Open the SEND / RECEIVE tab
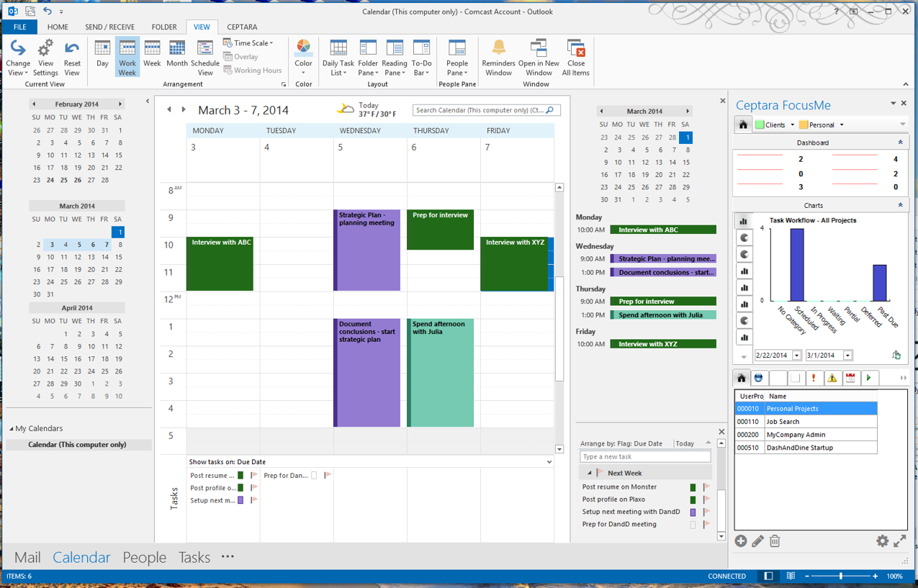 pyautogui.click(x=110, y=27)
